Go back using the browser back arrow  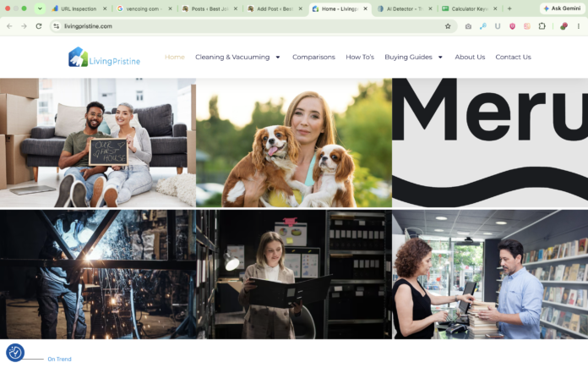tap(9, 26)
